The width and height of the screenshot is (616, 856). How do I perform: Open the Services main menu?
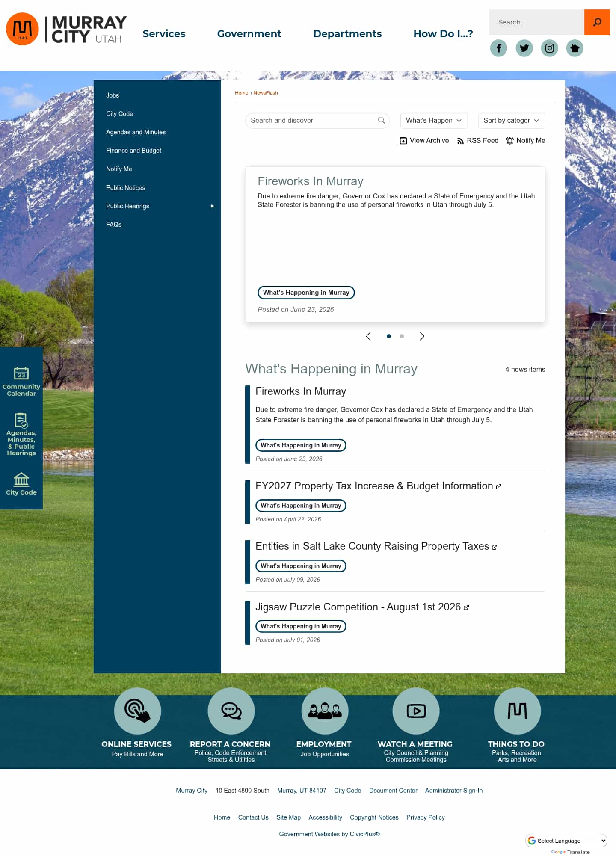pyautogui.click(x=164, y=33)
